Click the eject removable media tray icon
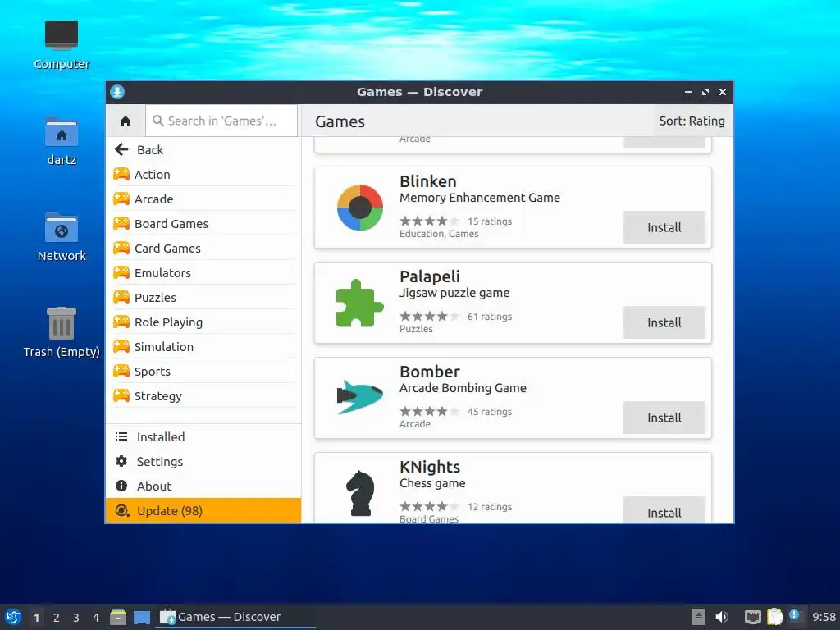Viewport: 840px width, 630px height. click(699, 617)
